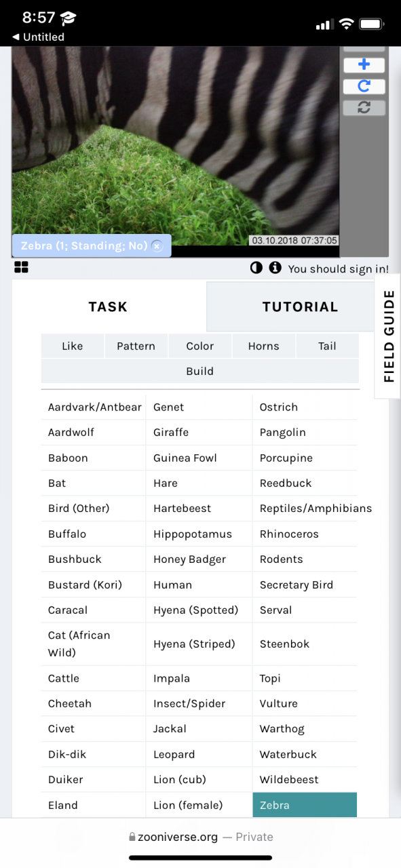The height and width of the screenshot is (868, 401).
Task: Open the image info circle icon
Action: pos(275,268)
